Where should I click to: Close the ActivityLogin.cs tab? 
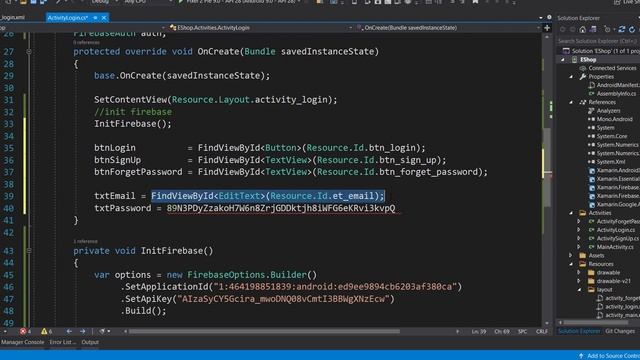click(104, 18)
